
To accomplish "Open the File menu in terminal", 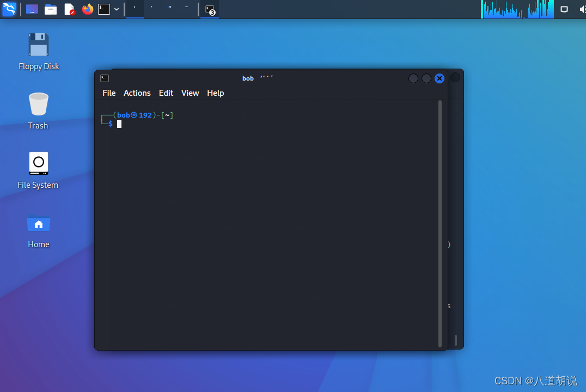I will click(x=109, y=93).
